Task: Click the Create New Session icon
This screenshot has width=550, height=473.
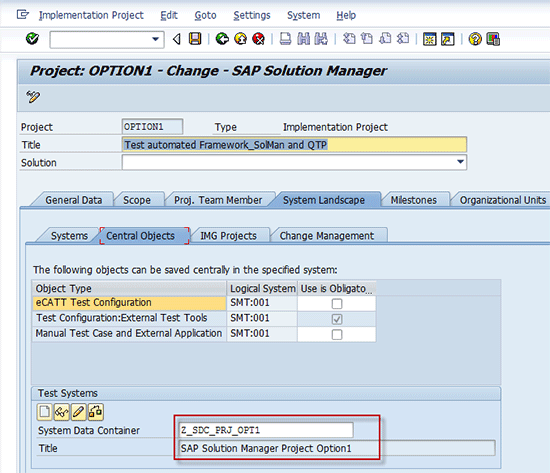Action: [430, 39]
